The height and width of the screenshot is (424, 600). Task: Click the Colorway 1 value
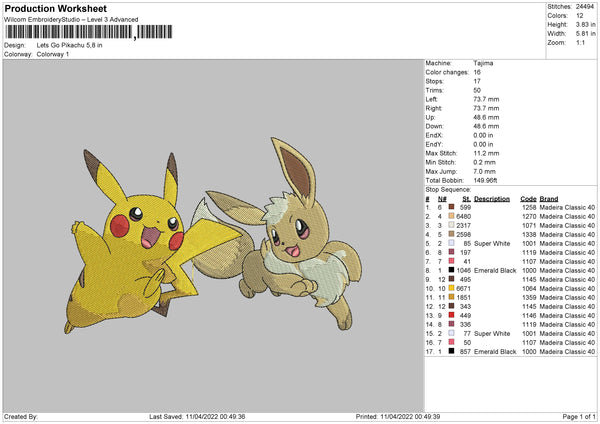[56, 54]
